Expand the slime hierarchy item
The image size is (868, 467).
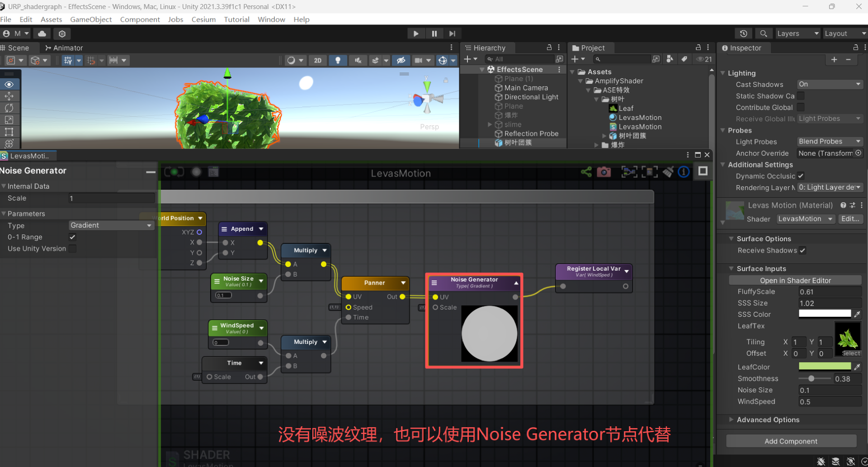click(x=490, y=124)
